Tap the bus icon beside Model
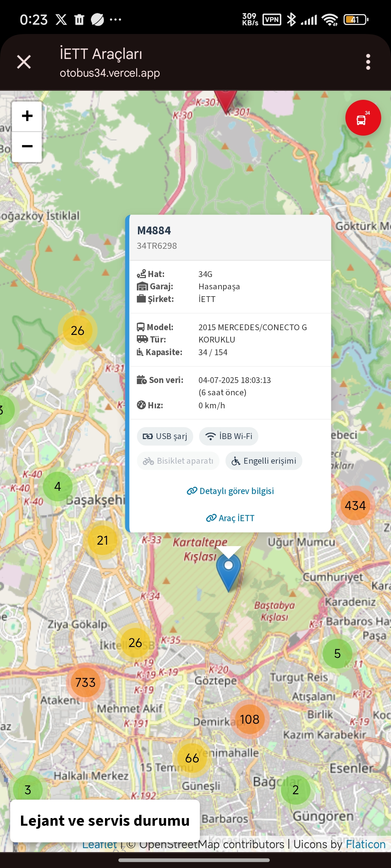 (x=141, y=327)
